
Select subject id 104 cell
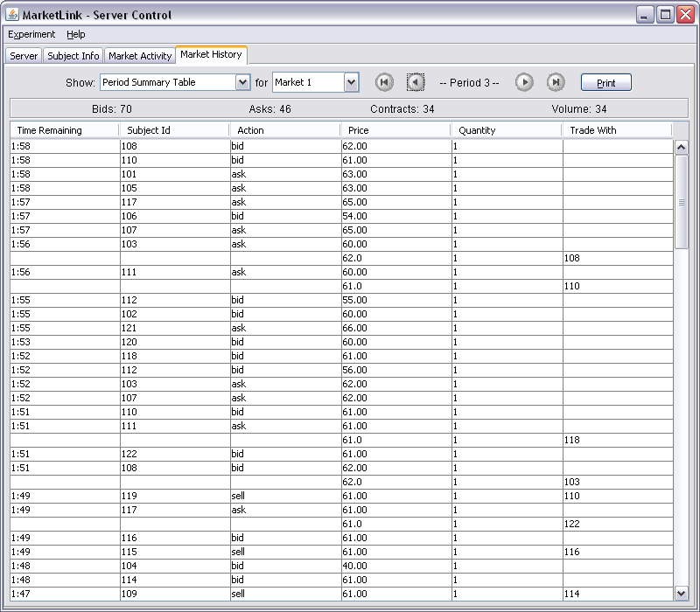[176, 566]
